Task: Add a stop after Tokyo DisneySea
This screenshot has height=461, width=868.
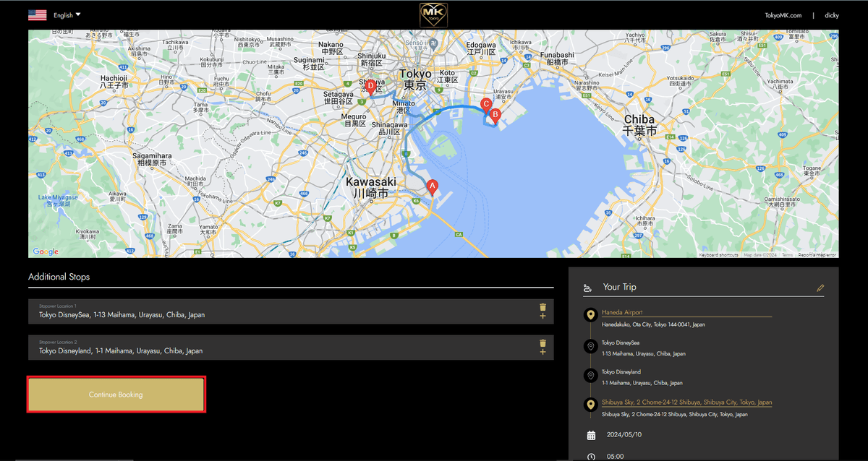Action: 542,316
